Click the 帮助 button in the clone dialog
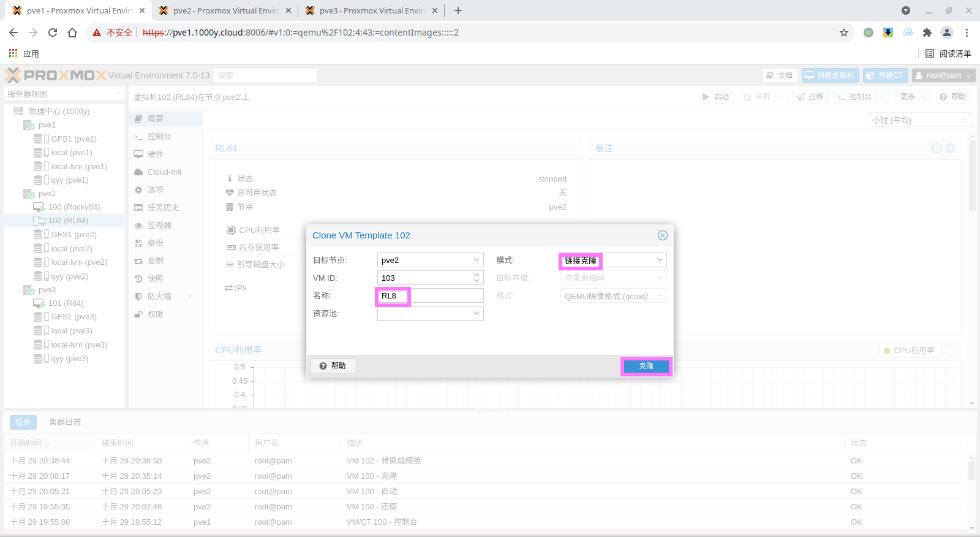Viewport: 980px width, 537px height. (x=333, y=366)
